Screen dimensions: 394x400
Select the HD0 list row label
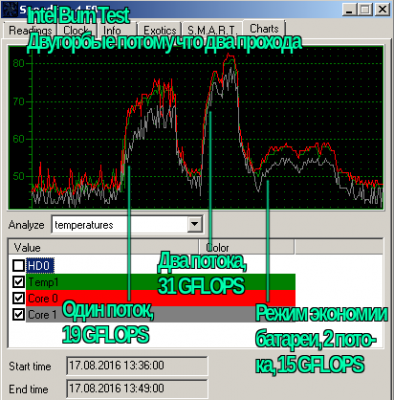pyautogui.click(x=40, y=266)
